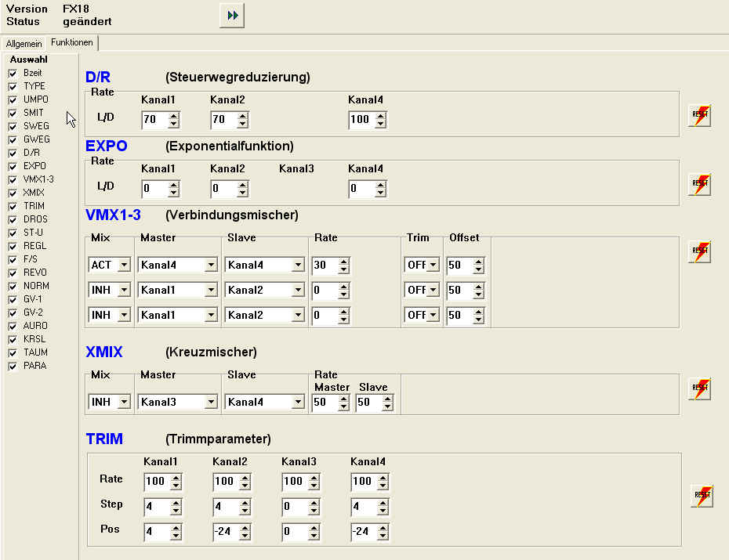
Task: Open the first VMX Mix dropdown showing ACT
Action: (123, 266)
